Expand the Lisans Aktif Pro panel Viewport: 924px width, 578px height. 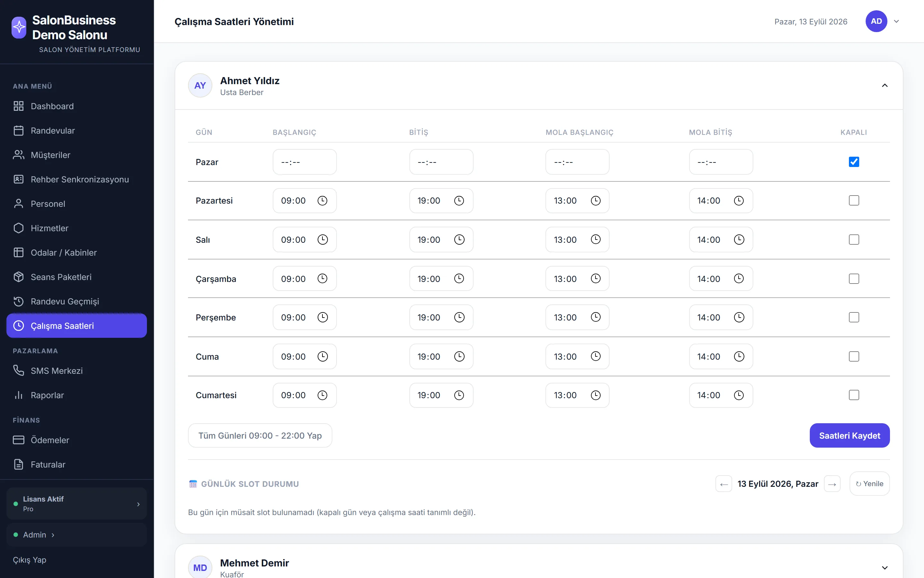[77, 504]
